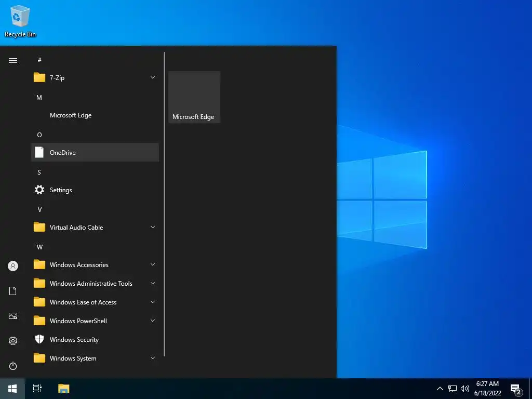Screen dimensions: 532x399
Task: Open the volume speaker icon
Action: click(x=465, y=389)
